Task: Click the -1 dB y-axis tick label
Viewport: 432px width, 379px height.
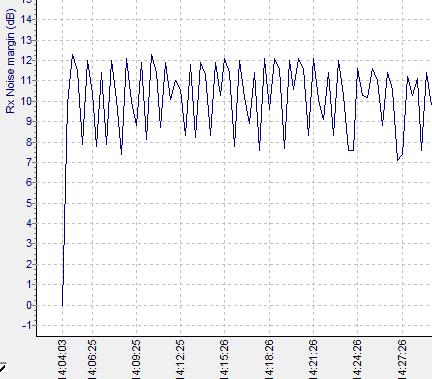Action: coord(27,325)
